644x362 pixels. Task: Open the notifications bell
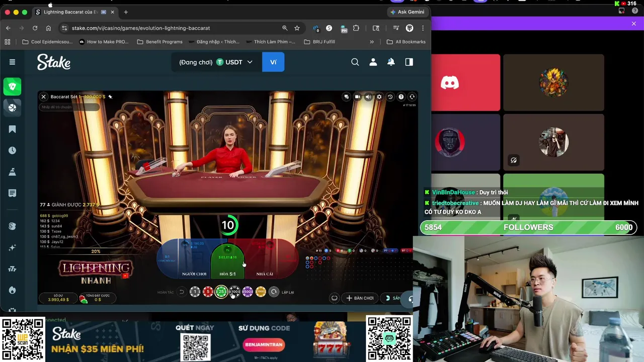[x=391, y=62]
